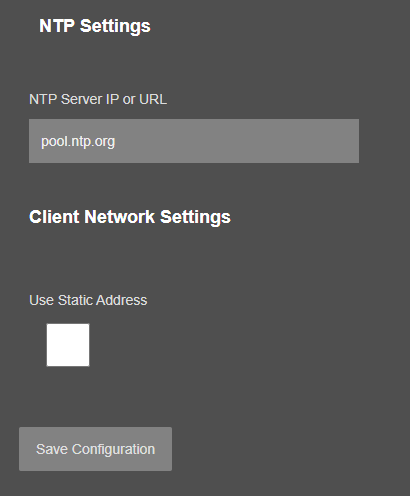The height and width of the screenshot is (496, 410).
Task: Click empty area of the NTP server input
Action: [x=237, y=141]
